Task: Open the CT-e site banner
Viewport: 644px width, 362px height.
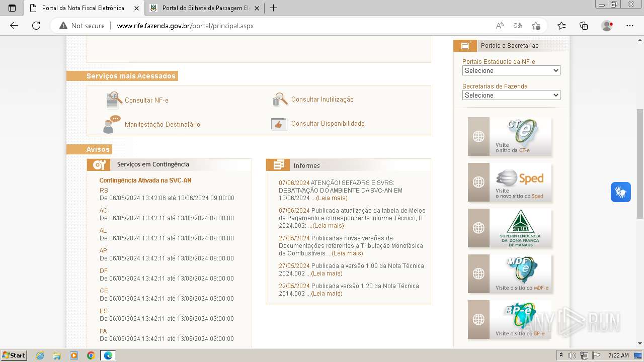Action: pyautogui.click(x=510, y=136)
